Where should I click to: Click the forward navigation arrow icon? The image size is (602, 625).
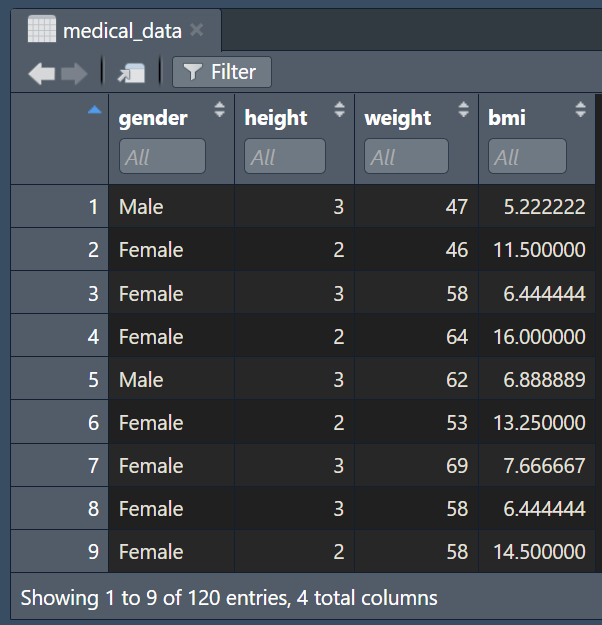coord(74,73)
